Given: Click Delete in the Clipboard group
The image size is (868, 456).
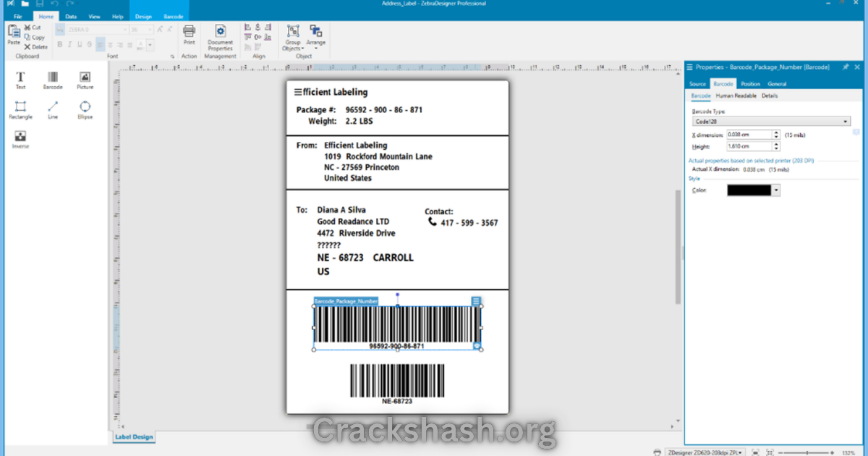Looking at the screenshot, I should (x=35, y=46).
